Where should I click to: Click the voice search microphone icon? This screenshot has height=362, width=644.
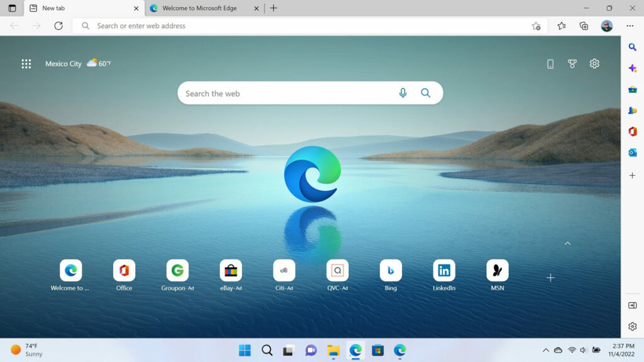pyautogui.click(x=403, y=93)
